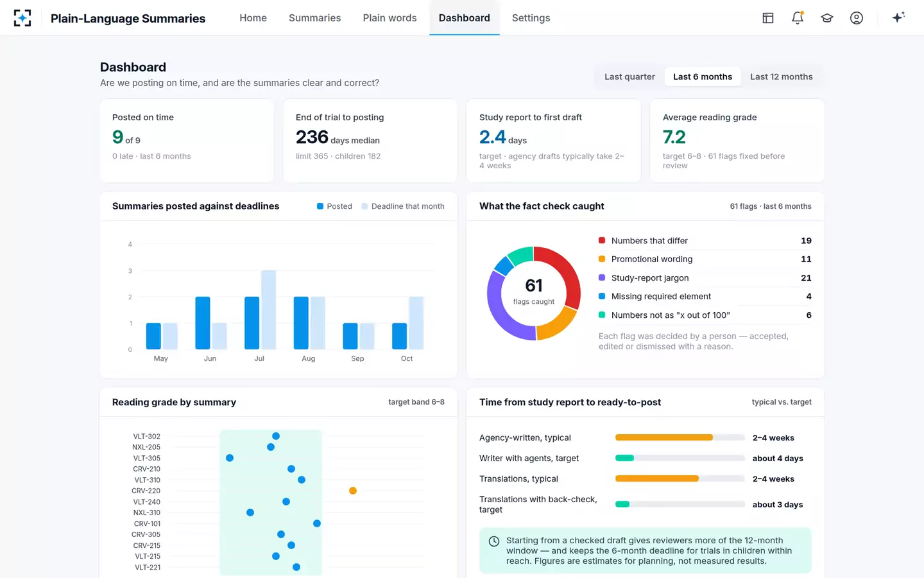Open the layout panel icon in header
Viewport: 924px width, 578px height.
click(768, 18)
